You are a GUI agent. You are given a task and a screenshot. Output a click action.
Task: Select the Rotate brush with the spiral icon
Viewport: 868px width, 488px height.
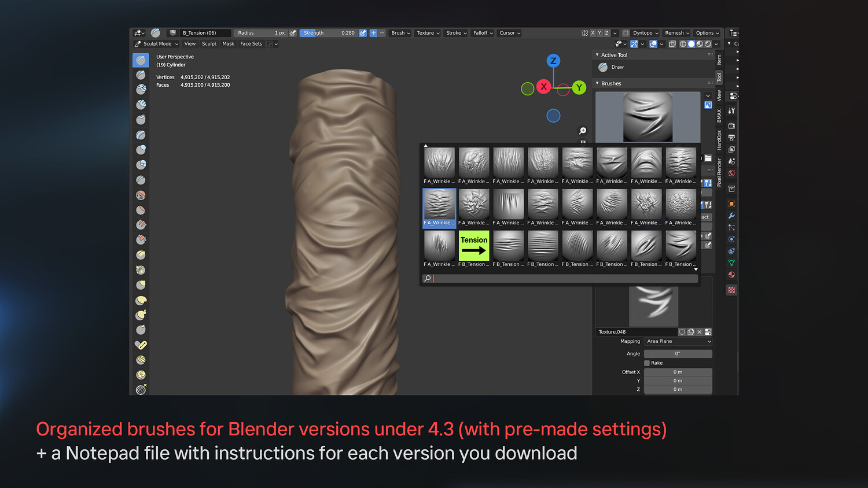tap(141, 375)
